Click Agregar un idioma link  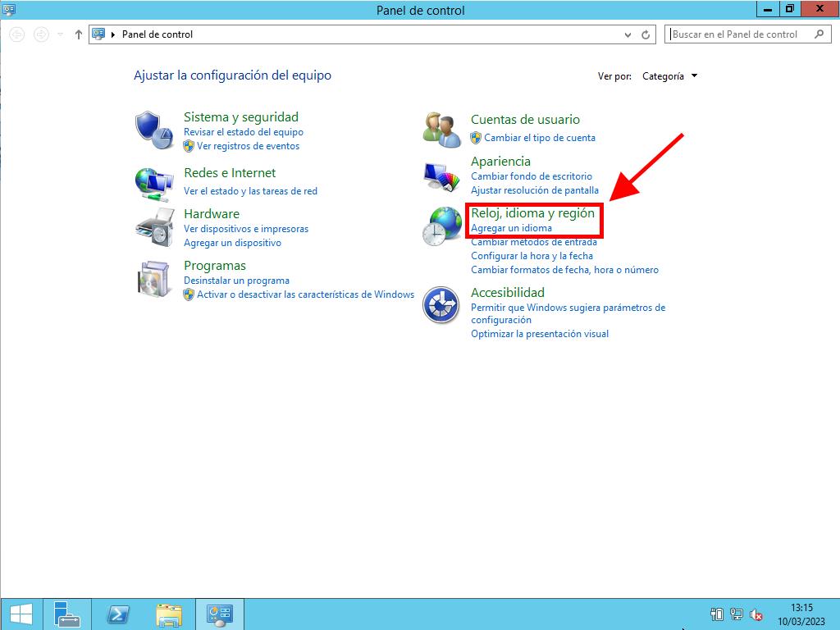tap(511, 228)
